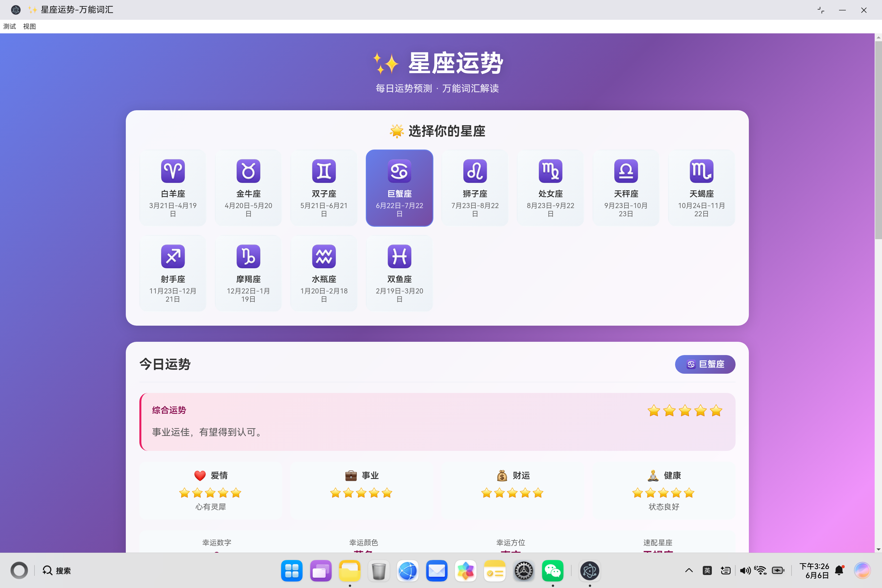The height and width of the screenshot is (588, 882).
Task: Click the 状态良好 health description
Action: [x=664, y=507]
